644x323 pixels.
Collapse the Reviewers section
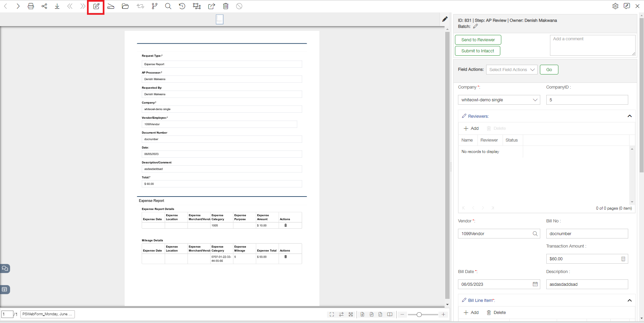[630, 116]
